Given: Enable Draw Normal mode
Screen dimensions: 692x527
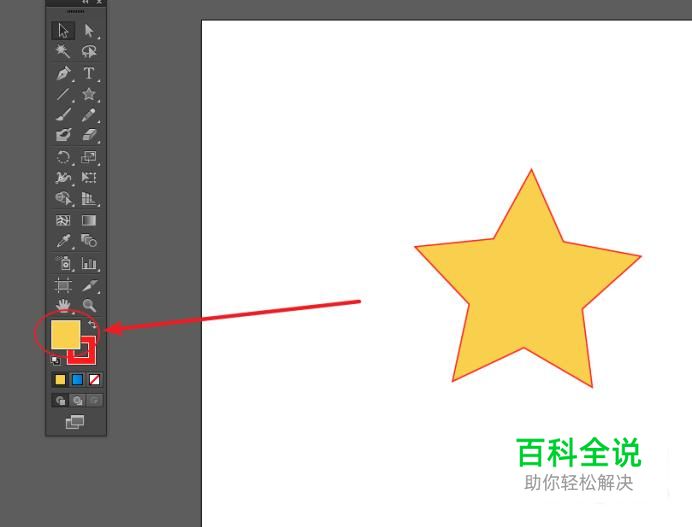Looking at the screenshot, I should tap(60, 401).
